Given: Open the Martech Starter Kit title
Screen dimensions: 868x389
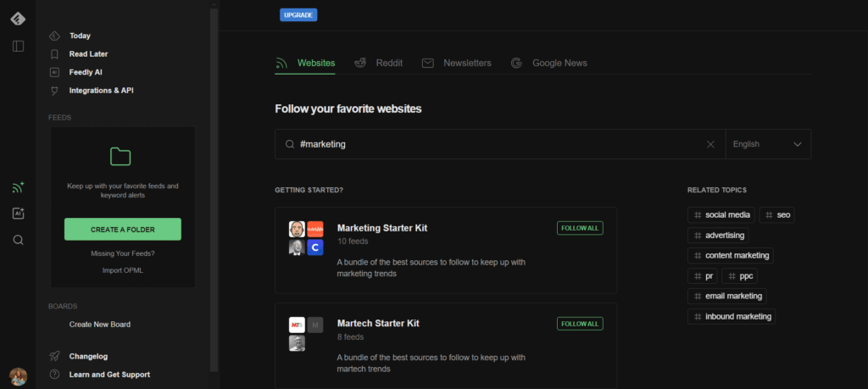Looking at the screenshot, I should (x=378, y=324).
